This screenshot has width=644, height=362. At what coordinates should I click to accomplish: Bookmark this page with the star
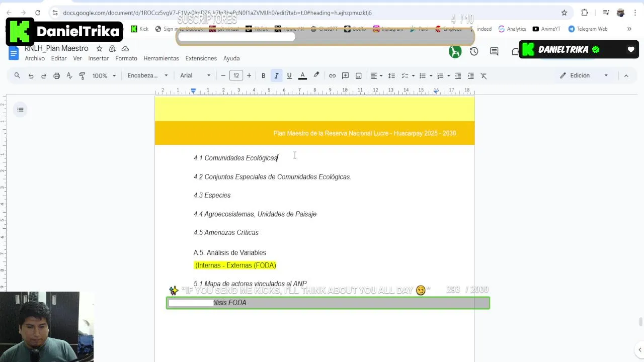564,13
